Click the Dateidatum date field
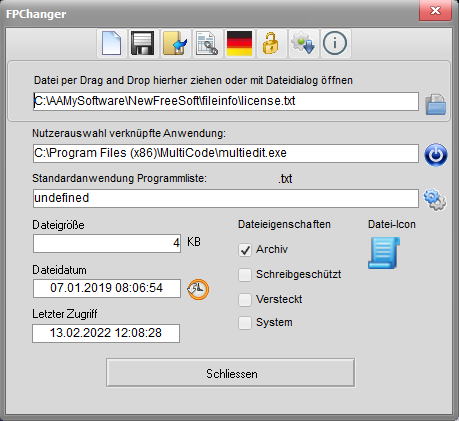The width and height of the screenshot is (459, 421). coord(107,288)
